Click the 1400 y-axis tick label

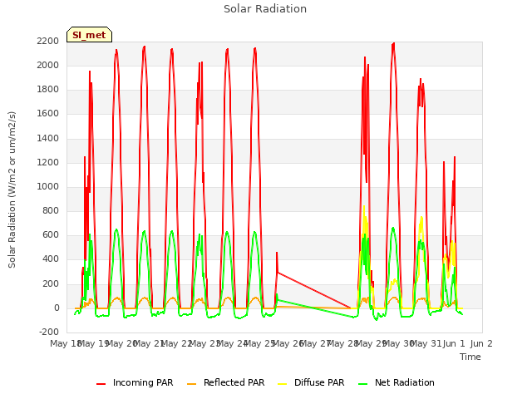[x=48, y=138]
